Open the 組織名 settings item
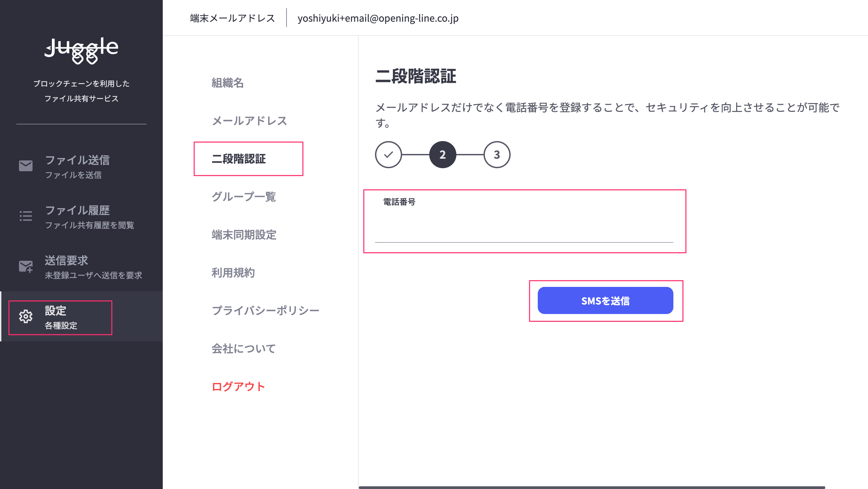This screenshot has width=868, height=489. (228, 83)
